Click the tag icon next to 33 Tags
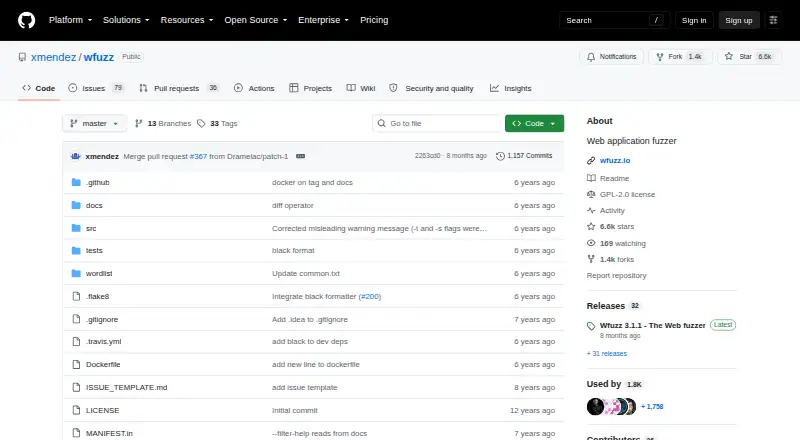Screen dimensions: 800x440 pyautogui.click(x=201, y=124)
